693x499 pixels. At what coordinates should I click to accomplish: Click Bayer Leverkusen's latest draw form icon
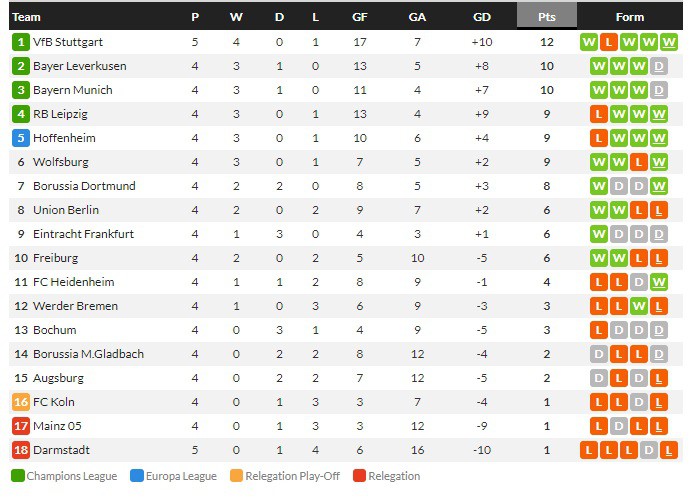tap(659, 66)
